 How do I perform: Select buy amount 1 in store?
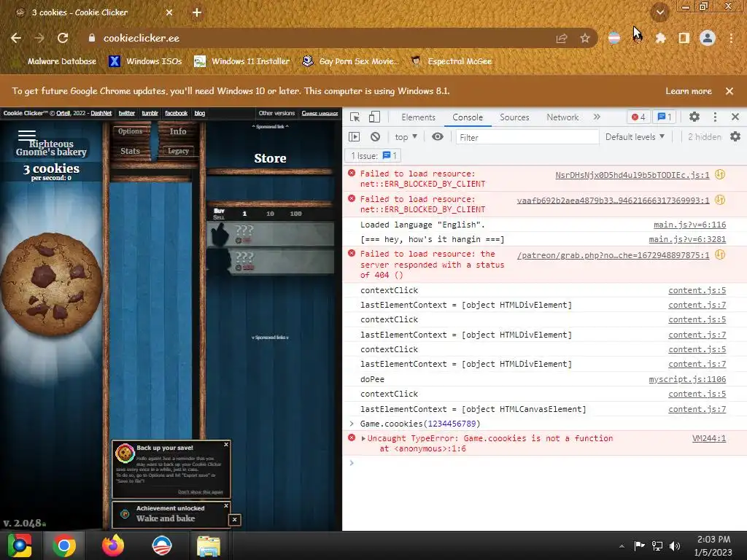coord(244,214)
